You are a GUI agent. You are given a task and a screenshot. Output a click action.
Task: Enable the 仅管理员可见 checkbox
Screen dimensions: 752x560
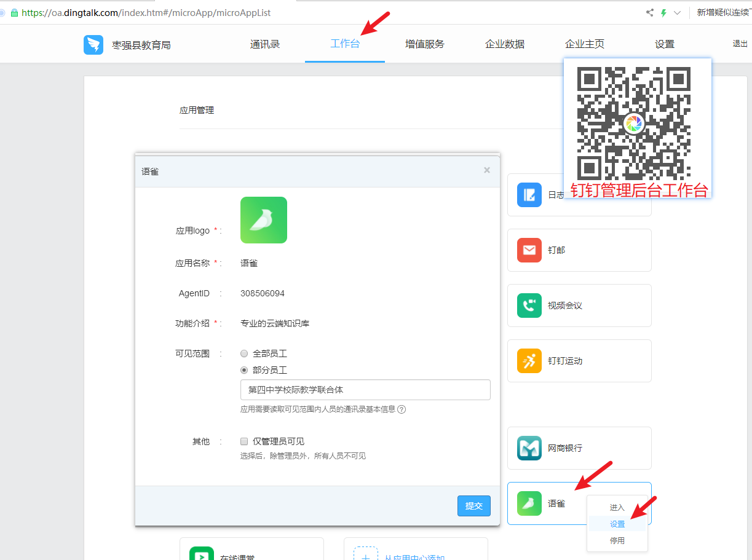click(x=244, y=441)
